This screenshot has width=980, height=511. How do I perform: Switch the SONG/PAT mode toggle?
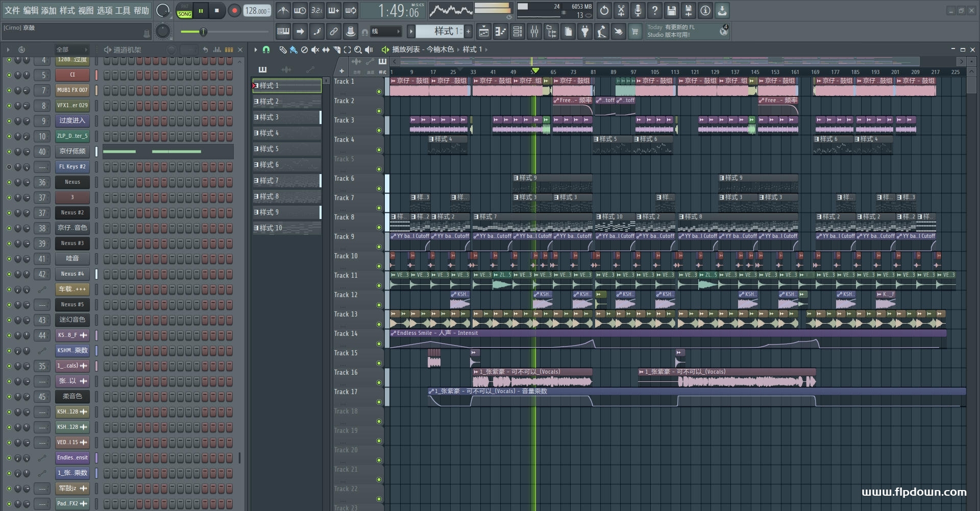click(185, 11)
